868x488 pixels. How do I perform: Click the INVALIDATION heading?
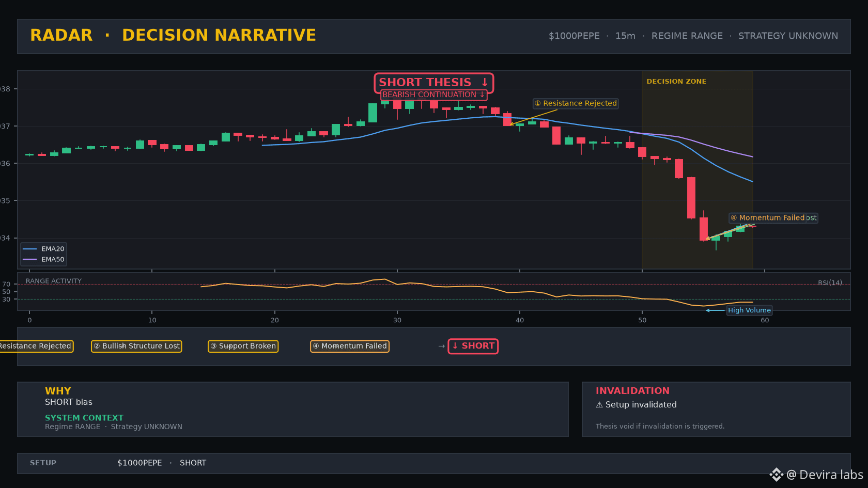click(x=632, y=391)
